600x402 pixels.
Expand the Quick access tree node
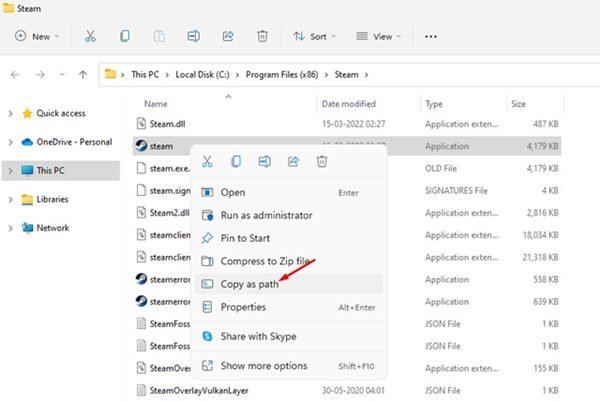[9, 113]
